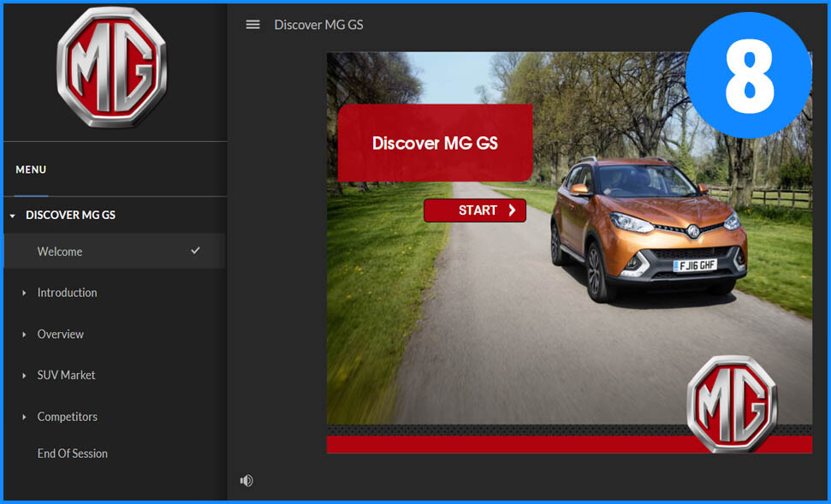Click the Welcome completed checkmark
The width and height of the screenshot is (831, 504).
coord(196,250)
